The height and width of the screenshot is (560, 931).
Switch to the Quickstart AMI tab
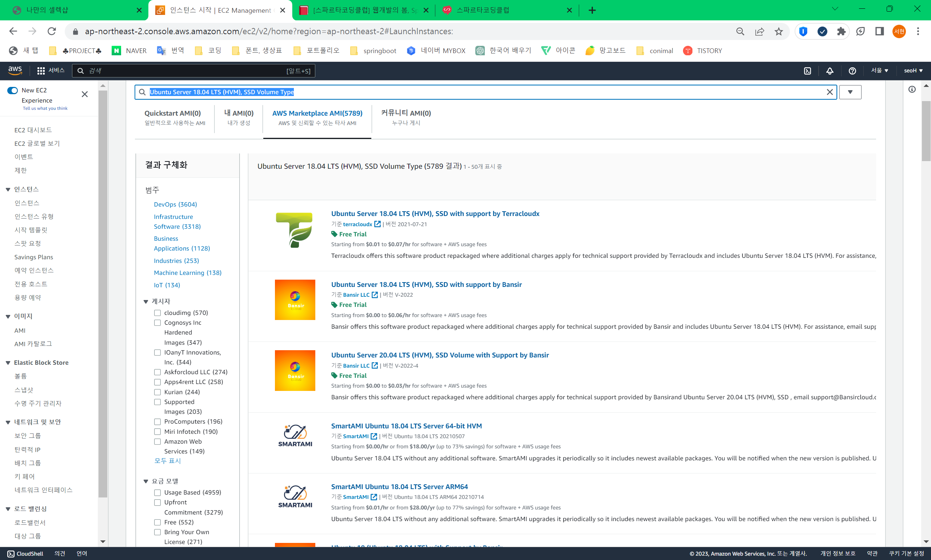175,117
